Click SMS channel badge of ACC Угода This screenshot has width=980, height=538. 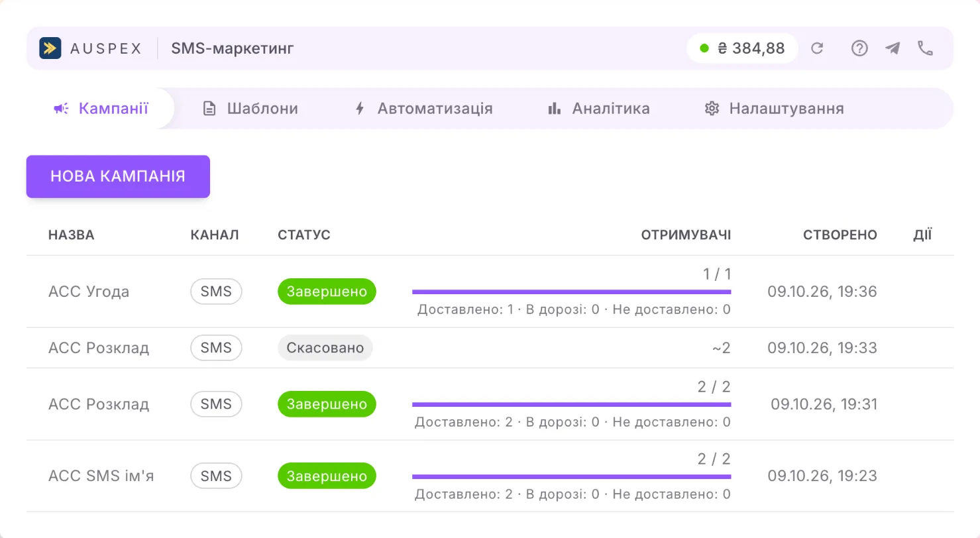click(216, 292)
